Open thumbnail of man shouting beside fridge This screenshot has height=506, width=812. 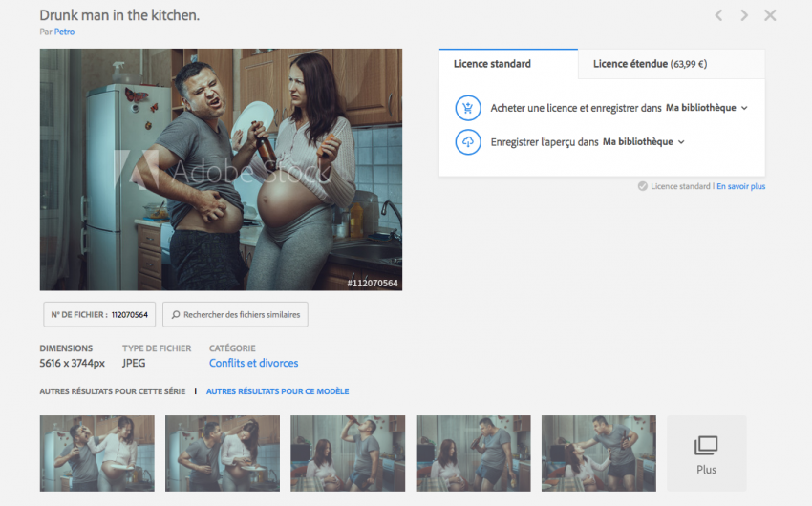(97, 453)
